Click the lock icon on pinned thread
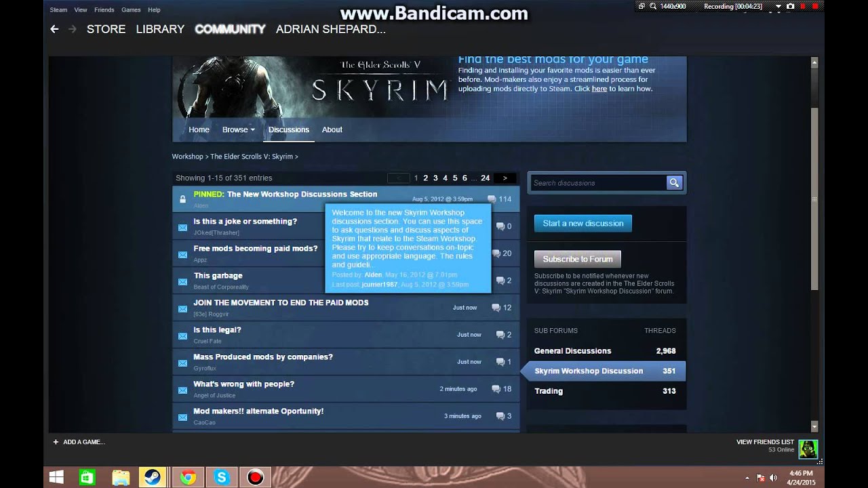This screenshot has height=488, width=868. 182,199
